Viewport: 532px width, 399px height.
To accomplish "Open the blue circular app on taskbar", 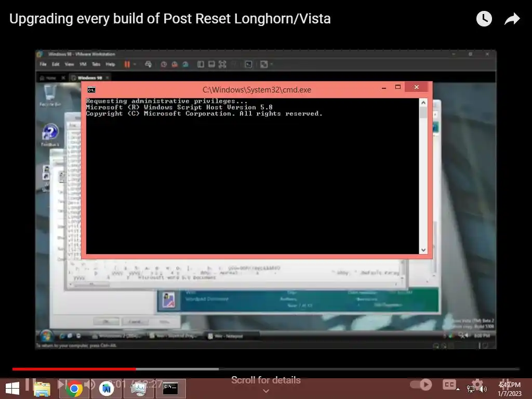I will coord(106,389).
